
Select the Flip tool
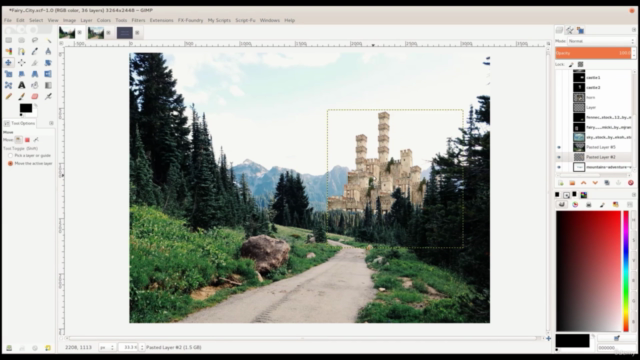tap(48, 74)
